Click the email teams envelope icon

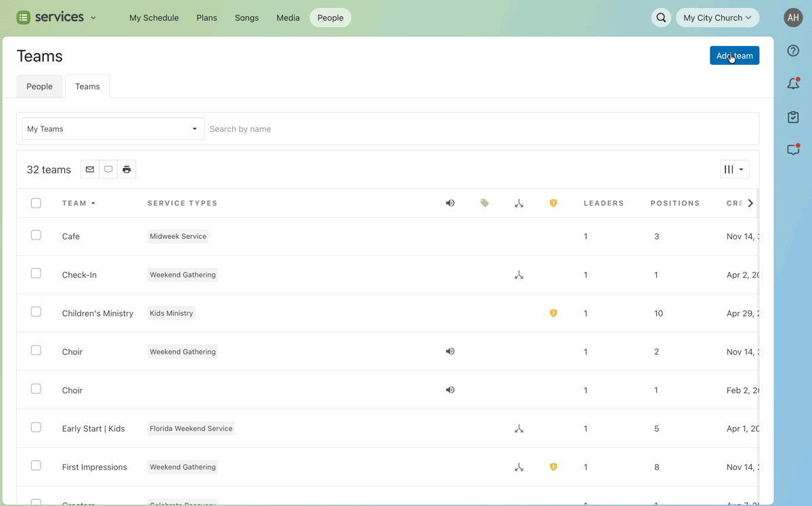(x=90, y=169)
